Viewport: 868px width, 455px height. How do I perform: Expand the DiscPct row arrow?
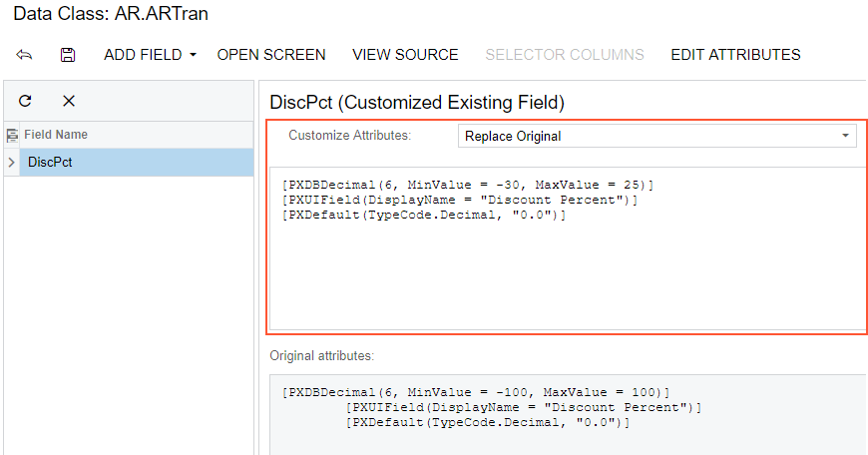[x=11, y=163]
